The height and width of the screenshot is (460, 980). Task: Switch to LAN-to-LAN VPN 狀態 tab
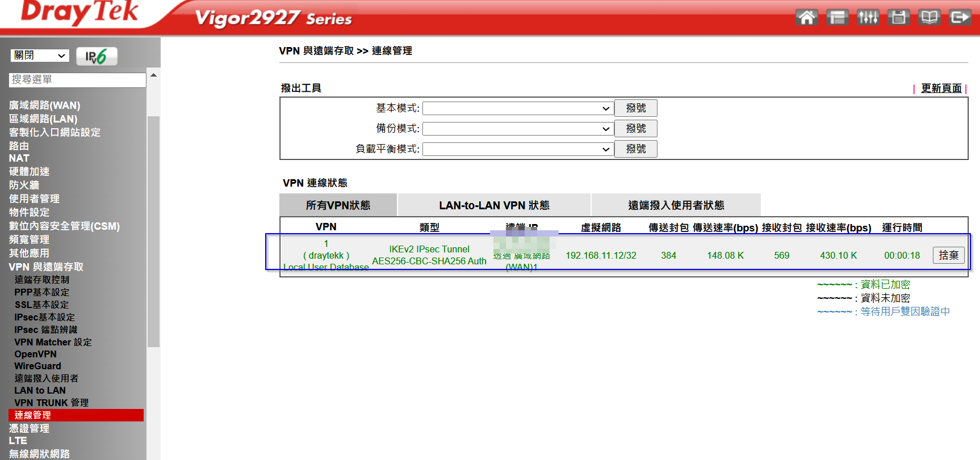pyautogui.click(x=494, y=205)
